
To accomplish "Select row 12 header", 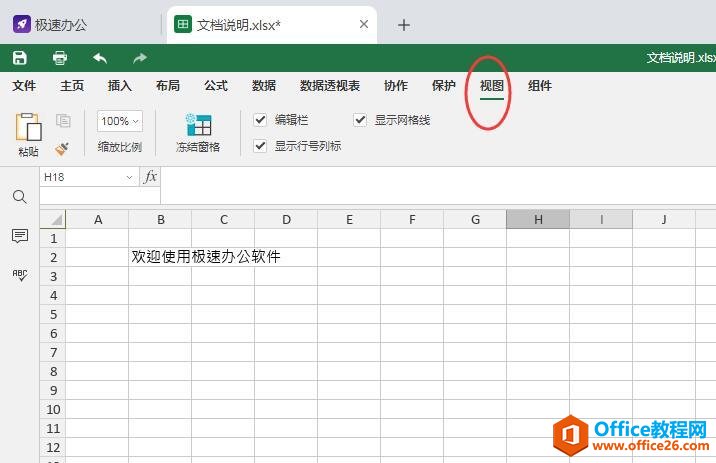I will tap(53, 447).
